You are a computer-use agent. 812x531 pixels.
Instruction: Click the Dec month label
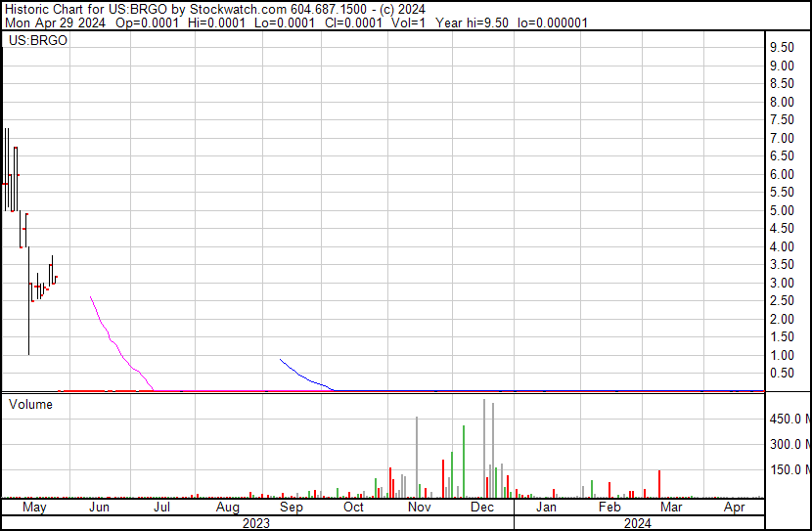pos(482,508)
